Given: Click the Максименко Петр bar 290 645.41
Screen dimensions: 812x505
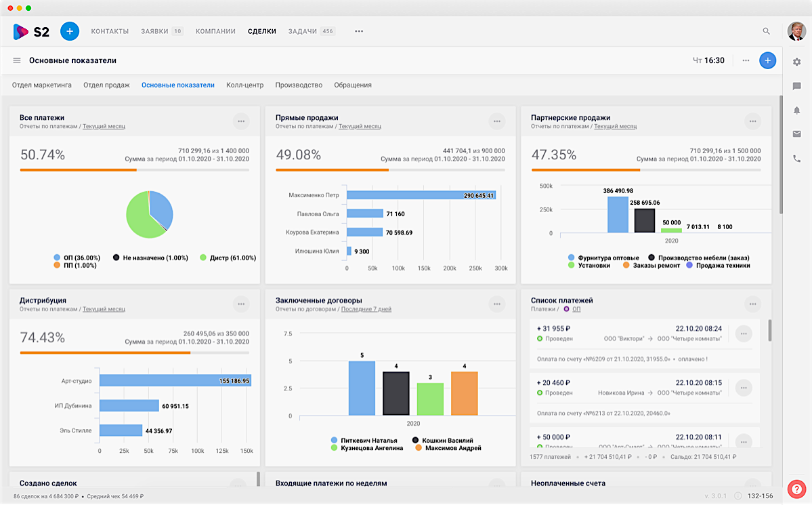Looking at the screenshot, I should (x=421, y=195).
